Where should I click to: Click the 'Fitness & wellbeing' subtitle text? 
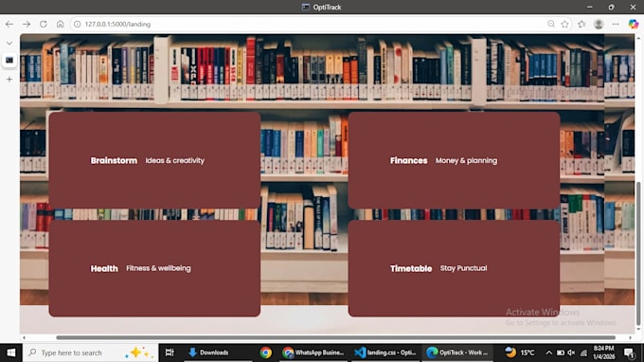158,268
